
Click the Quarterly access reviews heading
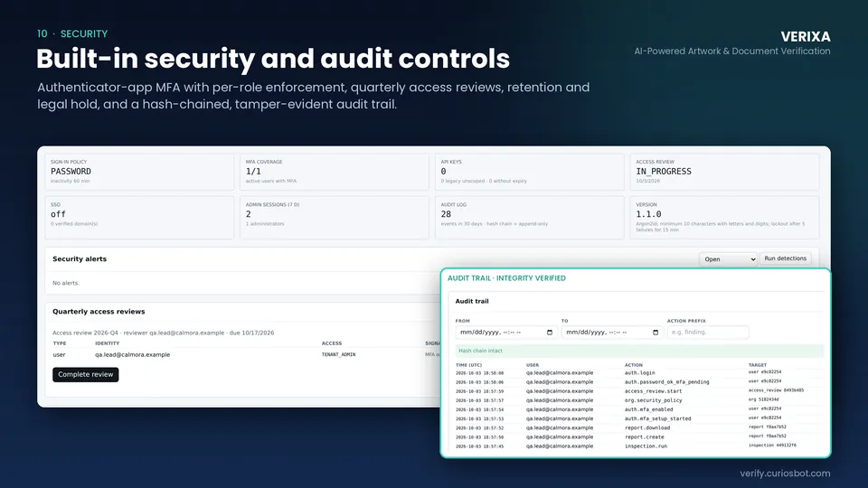pos(99,312)
